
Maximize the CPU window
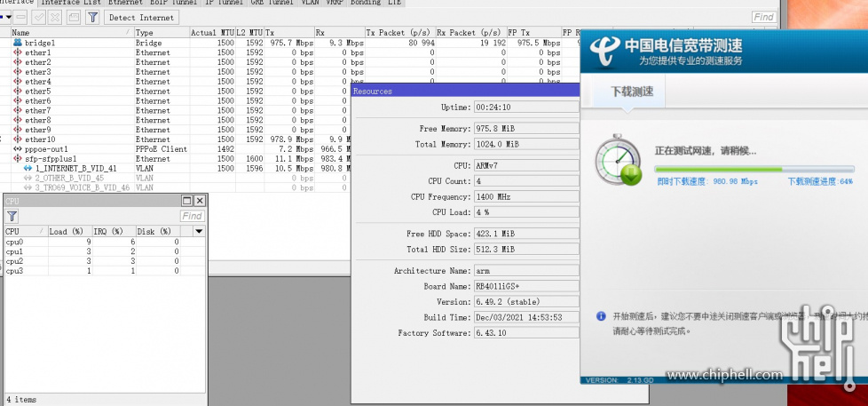tap(187, 201)
